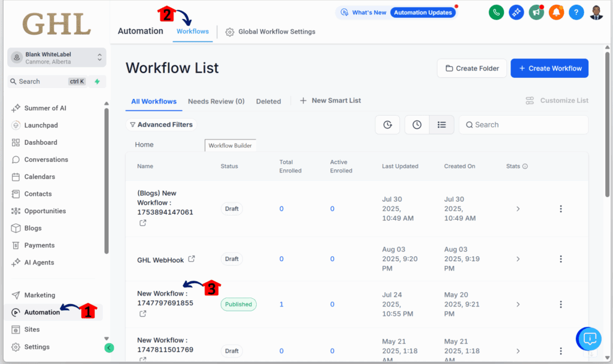The height and width of the screenshot is (364, 613).
Task: Click Home breadcrumb link
Action: (144, 145)
